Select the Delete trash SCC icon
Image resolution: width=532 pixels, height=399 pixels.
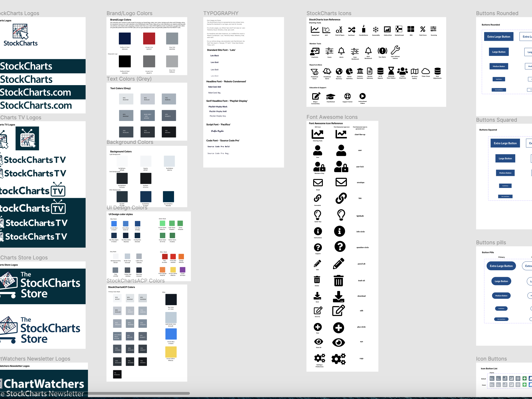tap(317, 280)
